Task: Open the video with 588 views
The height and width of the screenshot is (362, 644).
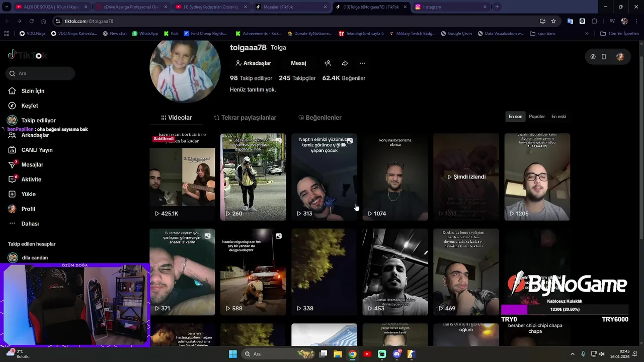Action: (x=253, y=272)
